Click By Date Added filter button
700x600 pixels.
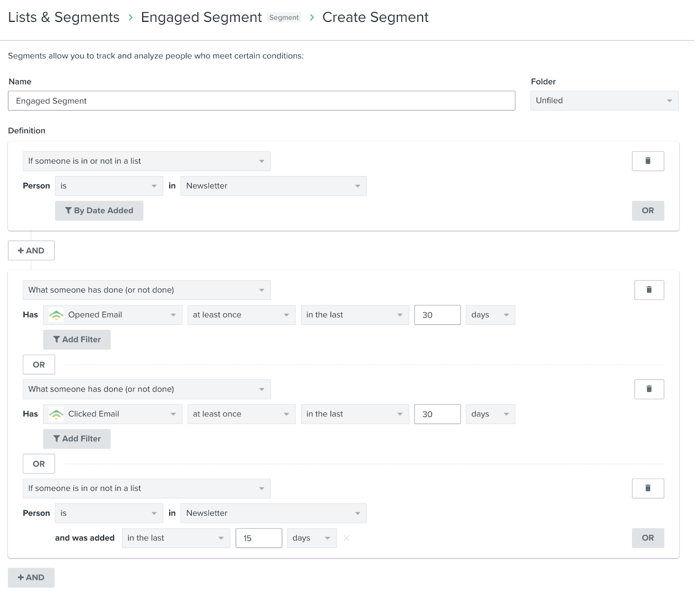tap(99, 211)
